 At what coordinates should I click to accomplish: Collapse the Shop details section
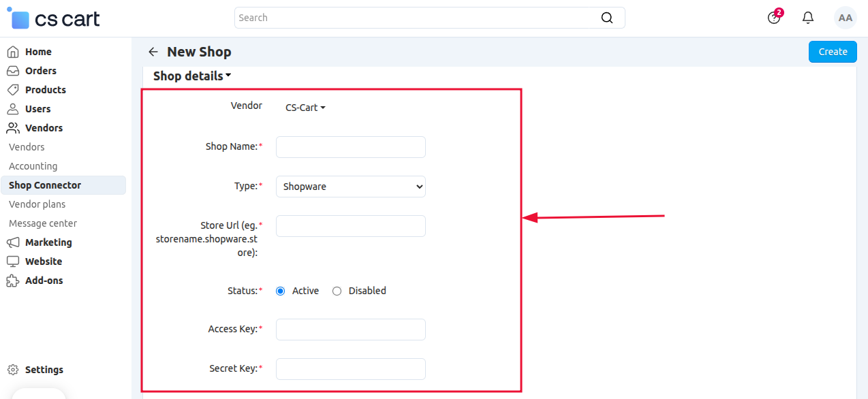[191, 76]
